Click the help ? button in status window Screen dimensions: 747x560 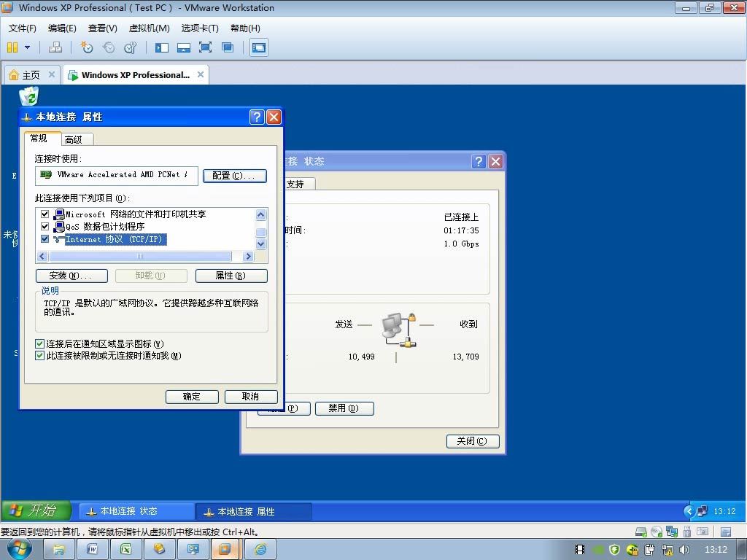pyautogui.click(x=479, y=161)
